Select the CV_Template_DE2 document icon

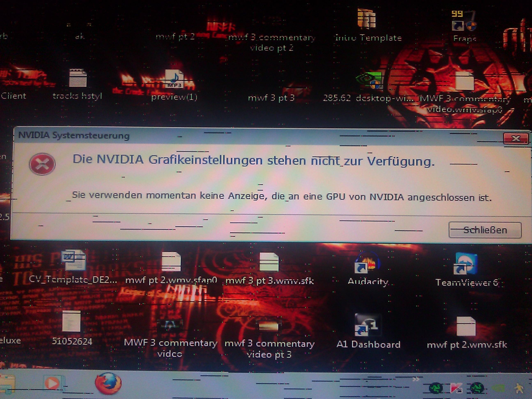coord(74,260)
